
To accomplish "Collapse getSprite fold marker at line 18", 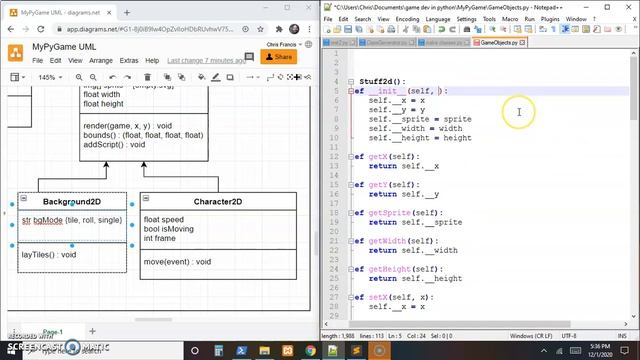I will tap(351, 213).
